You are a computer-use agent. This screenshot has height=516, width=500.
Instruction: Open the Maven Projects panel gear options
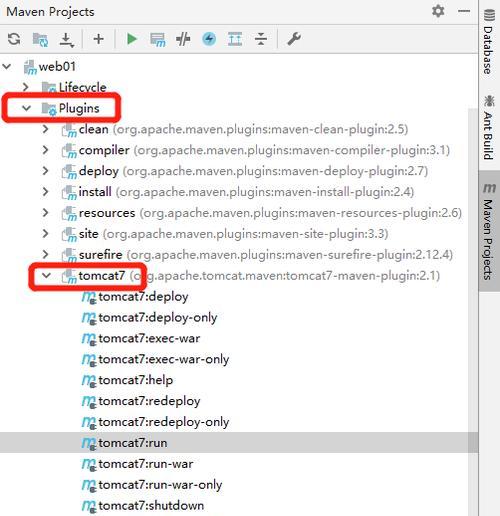coord(438,11)
